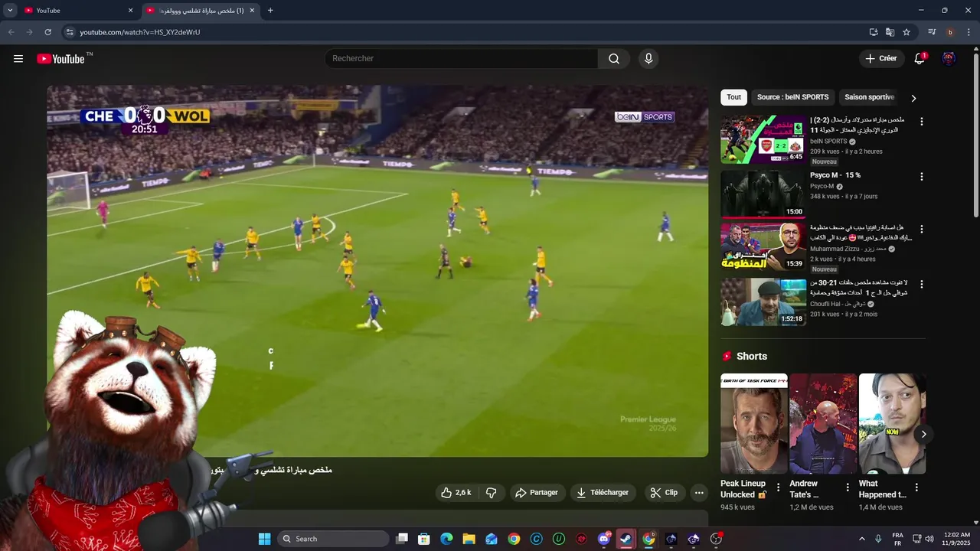
Task: Go to YouTube home via logo
Action: [60, 59]
